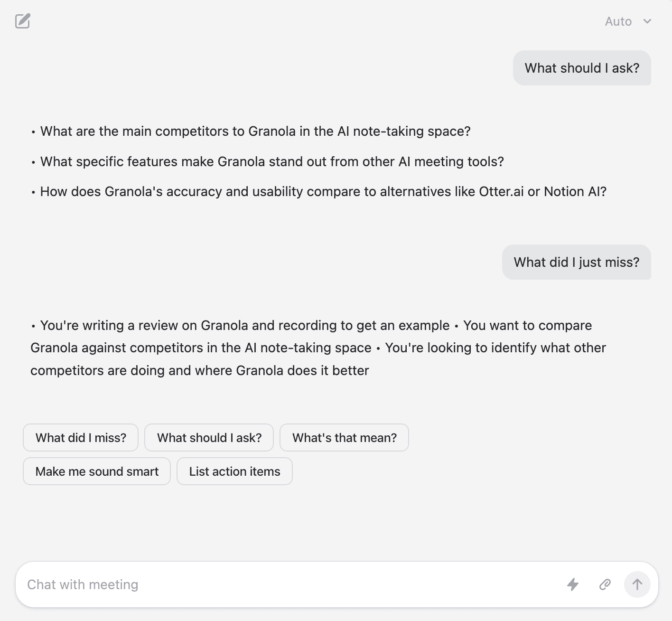
Task: Click "List action items" suggestion
Action: pyautogui.click(x=234, y=471)
